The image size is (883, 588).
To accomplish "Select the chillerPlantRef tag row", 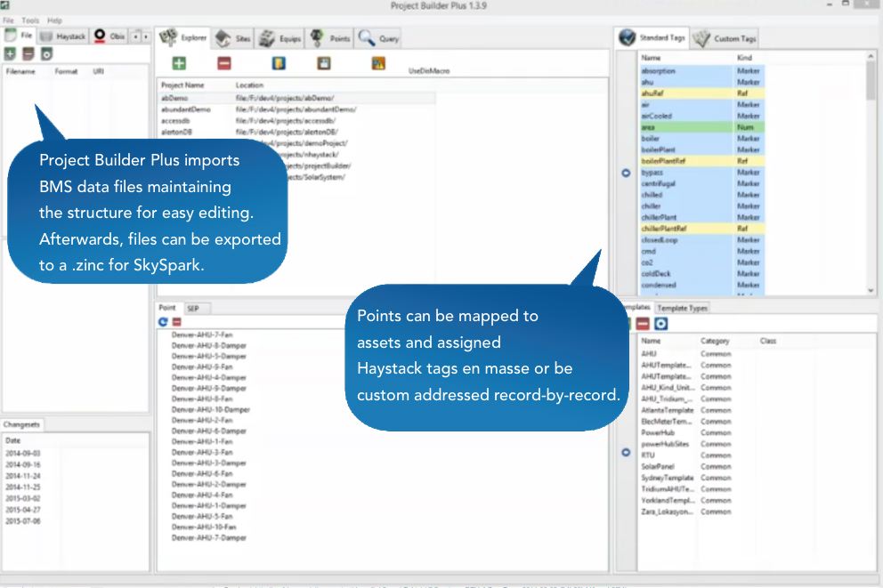I will point(701,229).
